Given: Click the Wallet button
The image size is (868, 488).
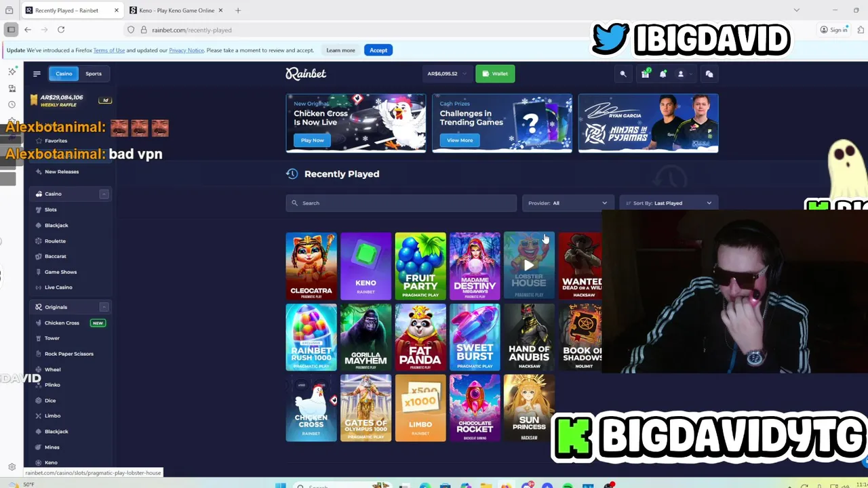Looking at the screenshot, I should 495,73.
